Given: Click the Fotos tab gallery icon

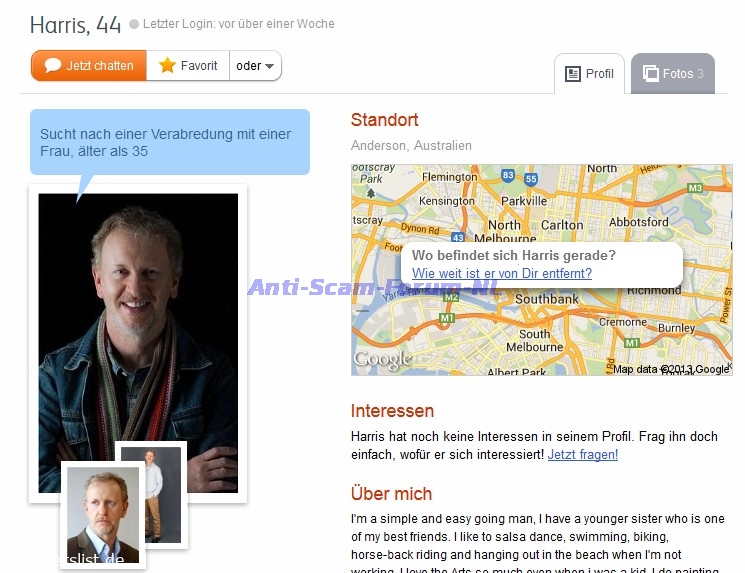Looking at the screenshot, I should [x=650, y=73].
